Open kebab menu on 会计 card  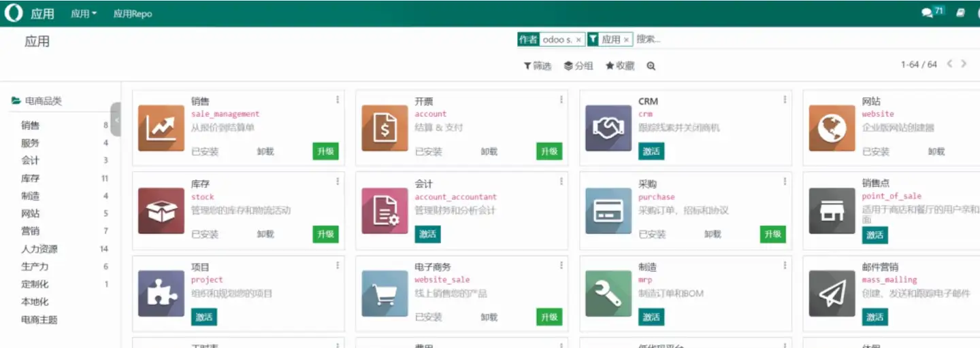point(561,181)
